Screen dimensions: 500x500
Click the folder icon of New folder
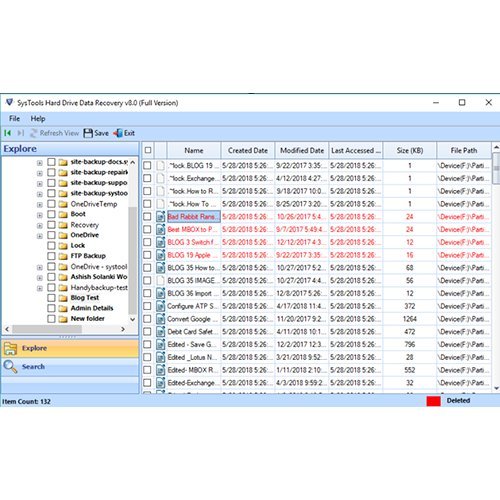click(63, 319)
